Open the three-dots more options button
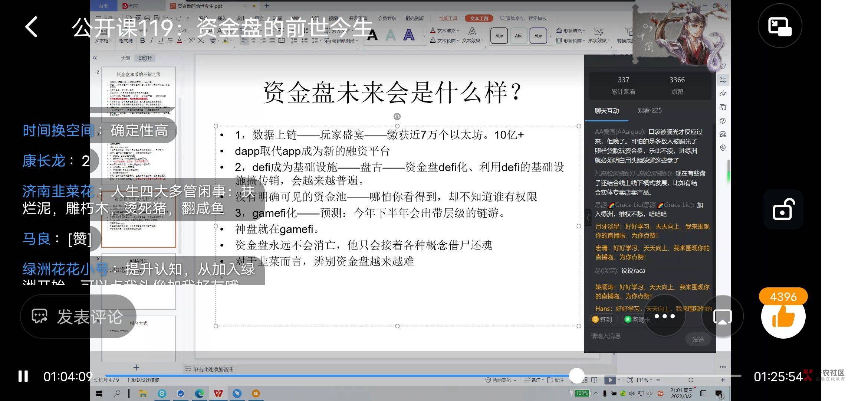The width and height of the screenshot is (868, 401). pyautogui.click(x=664, y=316)
